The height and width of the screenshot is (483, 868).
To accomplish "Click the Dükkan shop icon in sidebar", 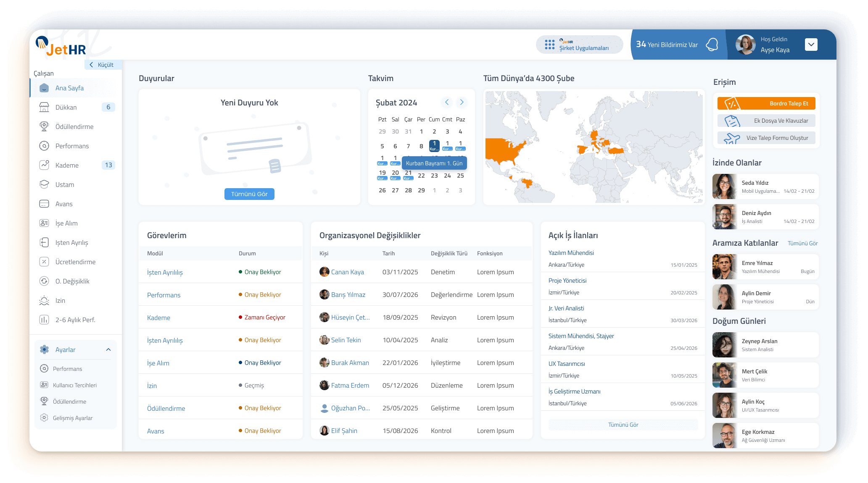I will (44, 107).
